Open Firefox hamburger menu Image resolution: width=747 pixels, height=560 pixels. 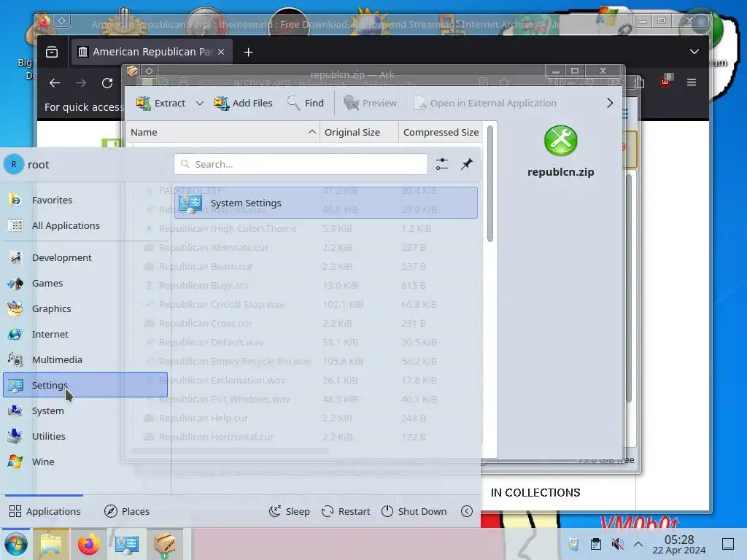click(x=692, y=82)
